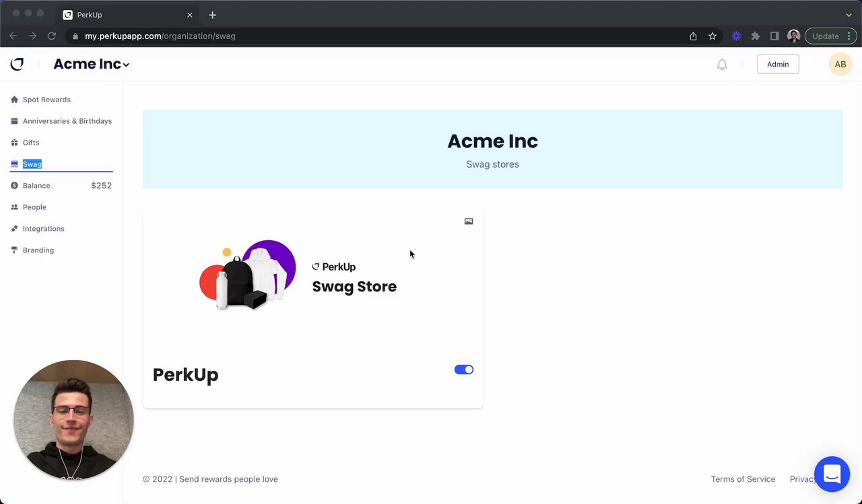Image resolution: width=862 pixels, height=504 pixels.
Task: Click the Chrome profile picture
Action: coord(794,36)
